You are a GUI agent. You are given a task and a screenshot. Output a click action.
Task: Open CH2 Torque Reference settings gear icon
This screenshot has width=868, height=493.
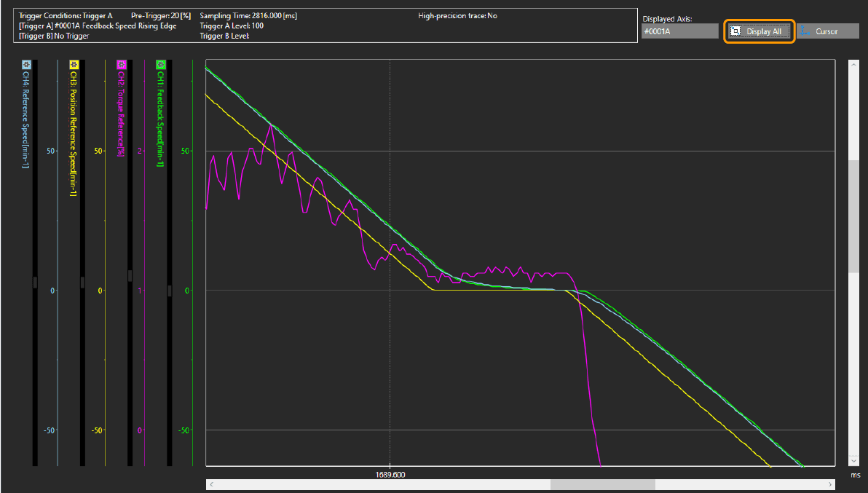(122, 65)
